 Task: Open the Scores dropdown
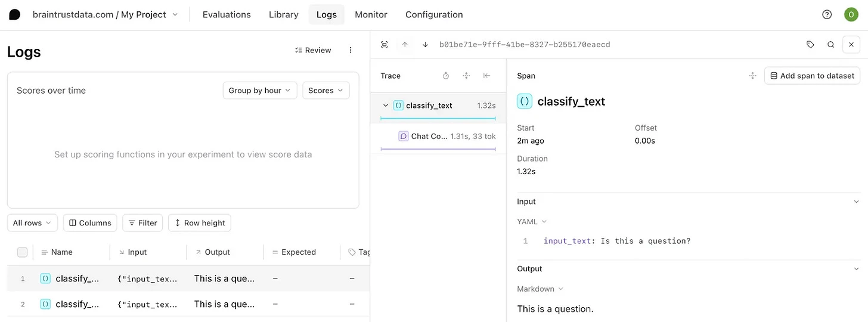[325, 91]
